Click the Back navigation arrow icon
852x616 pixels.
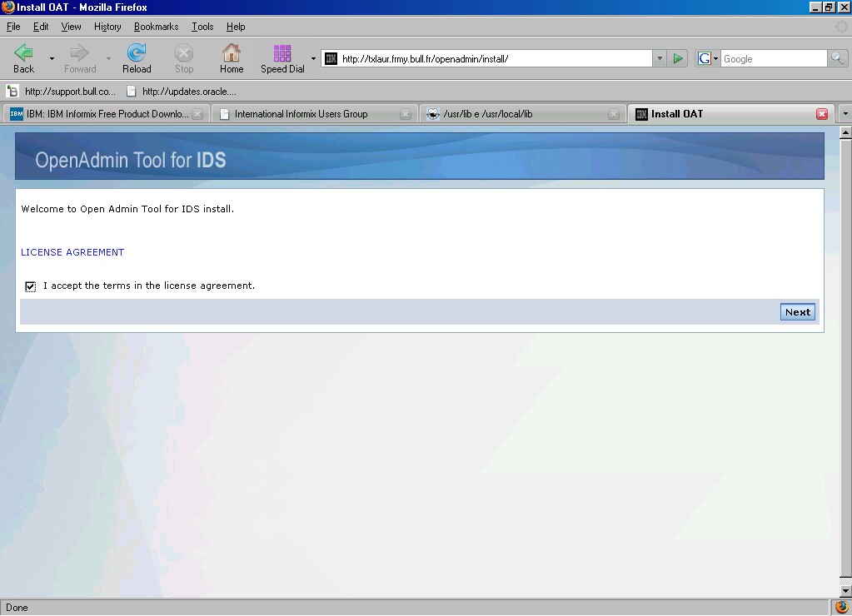24,54
